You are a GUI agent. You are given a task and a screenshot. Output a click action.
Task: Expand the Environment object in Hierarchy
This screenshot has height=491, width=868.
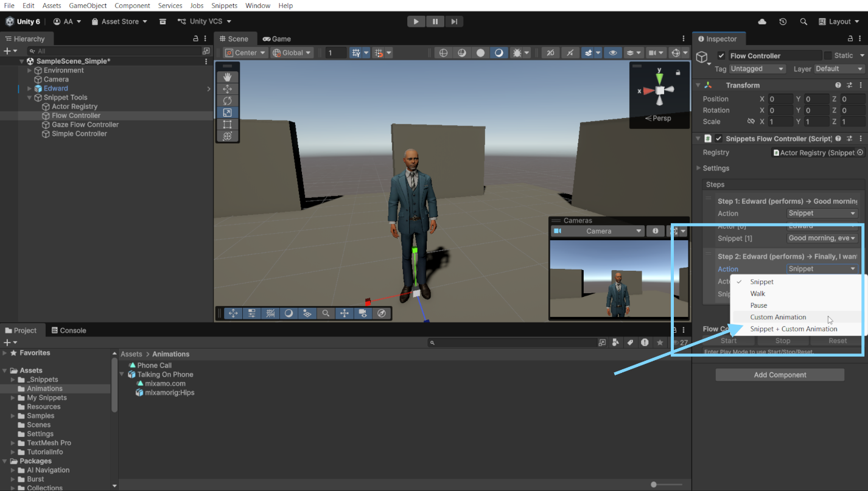coord(29,71)
